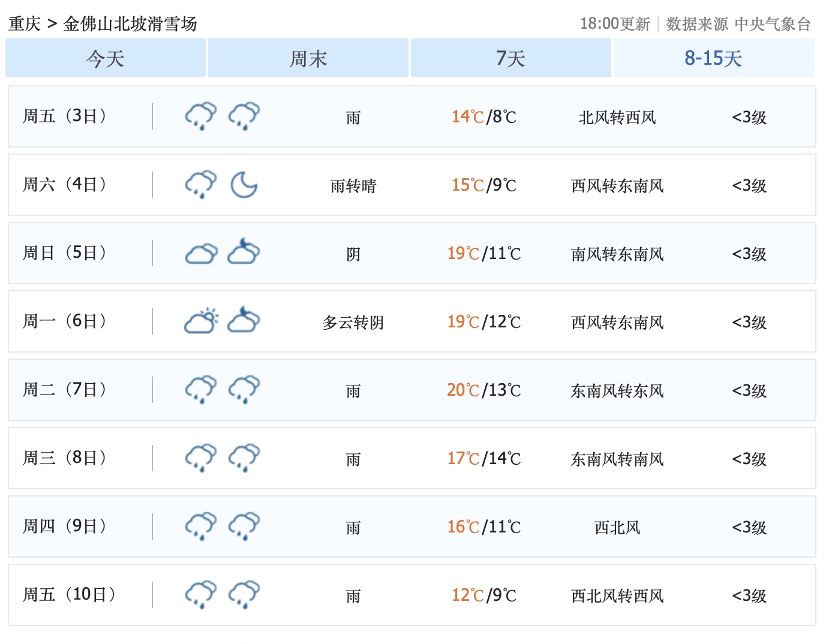This screenshot has width=835, height=644.
Task: Switch to the 周末 tab
Action: click(308, 58)
